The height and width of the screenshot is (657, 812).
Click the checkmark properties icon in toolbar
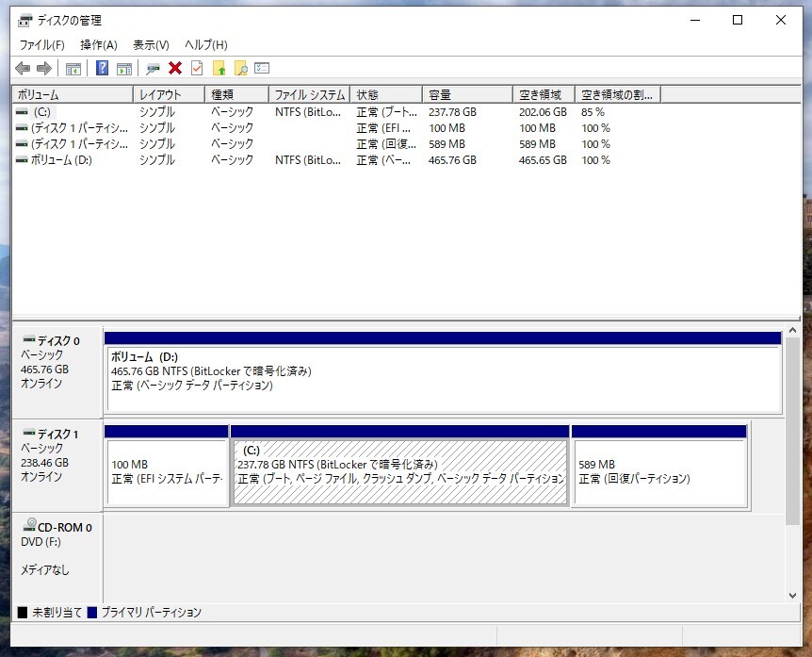point(197,68)
